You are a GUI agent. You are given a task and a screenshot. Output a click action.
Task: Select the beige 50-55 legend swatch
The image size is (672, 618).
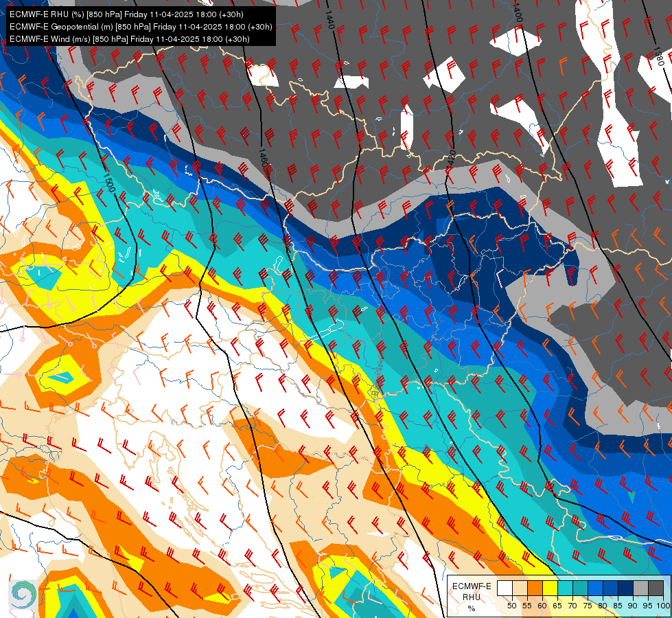pyautogui.click(x=520, y=588)
